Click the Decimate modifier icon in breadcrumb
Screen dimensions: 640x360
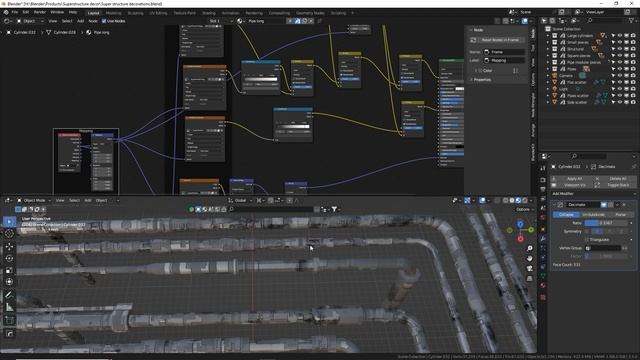pyautogui.click(x=593, y=167)
